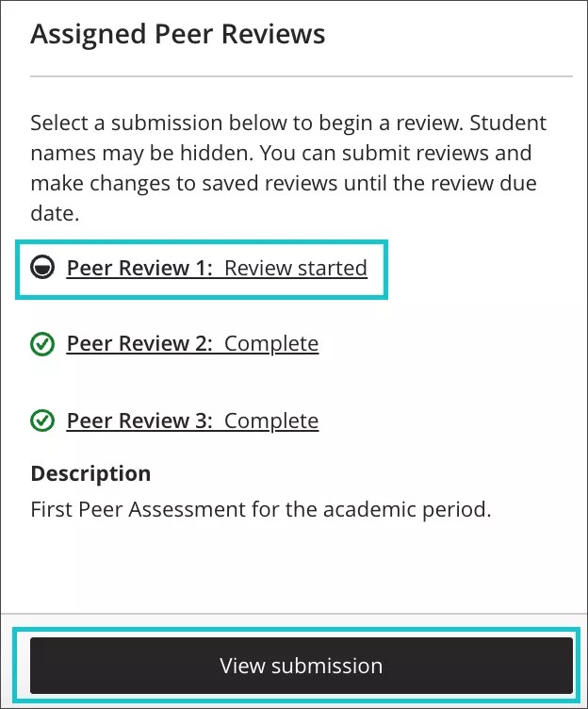Click the 'Complete' status of Peer Review 2

coord(271,344)
